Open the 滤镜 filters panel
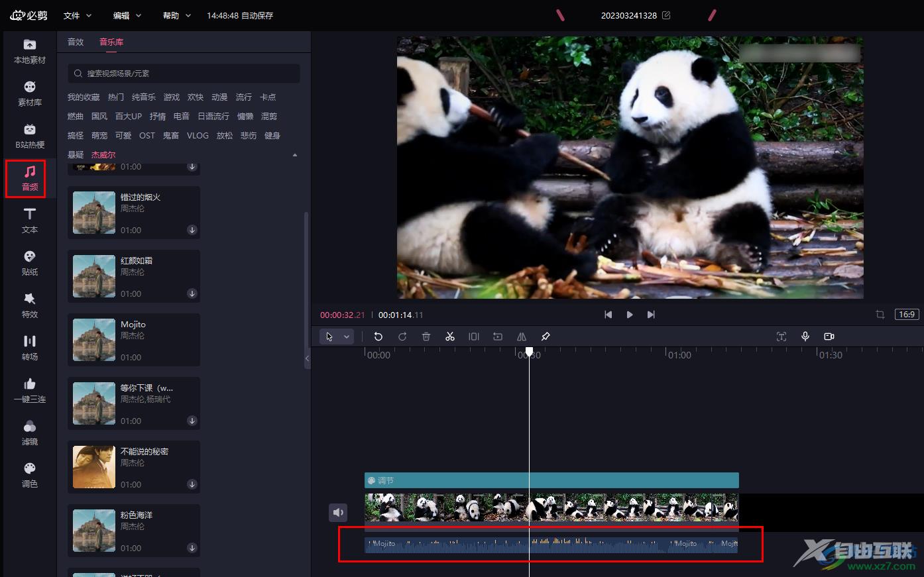924x577 pixels. click(x=30, y=433)
